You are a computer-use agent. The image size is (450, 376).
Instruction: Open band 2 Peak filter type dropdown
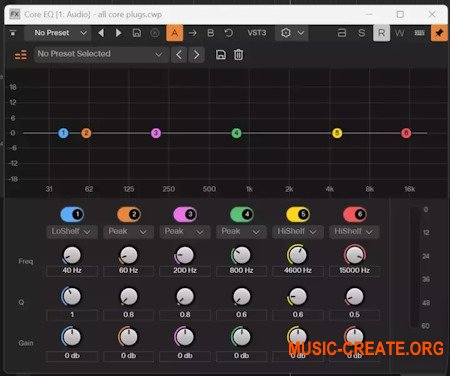pos(129,231)
